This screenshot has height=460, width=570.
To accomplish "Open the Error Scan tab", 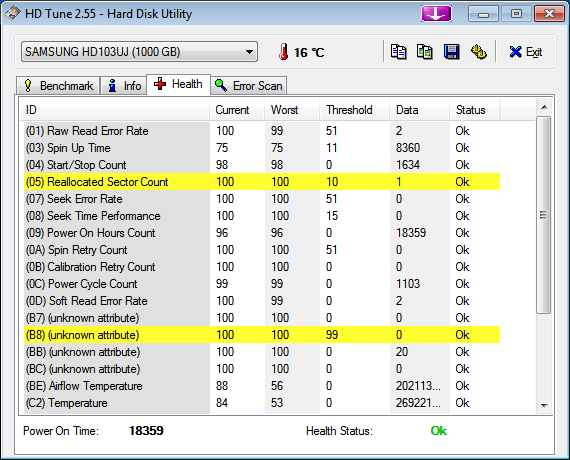I will (x=249, y=86).
